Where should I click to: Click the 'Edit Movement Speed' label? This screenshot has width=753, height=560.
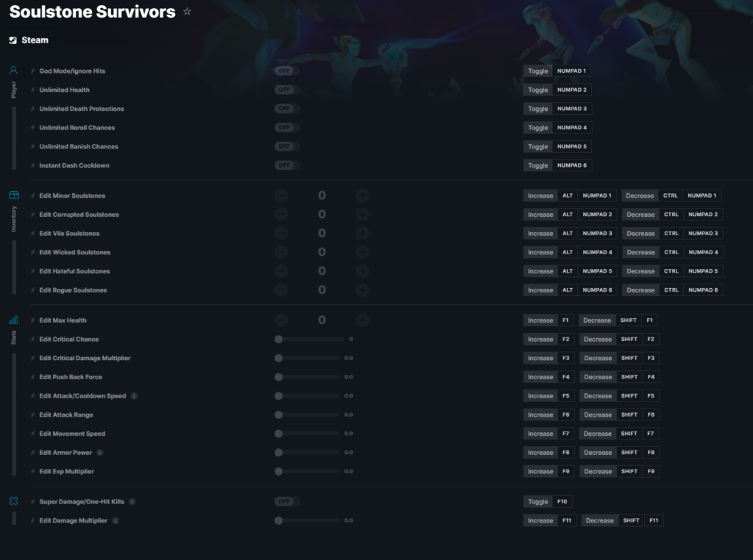pos(72,434)
